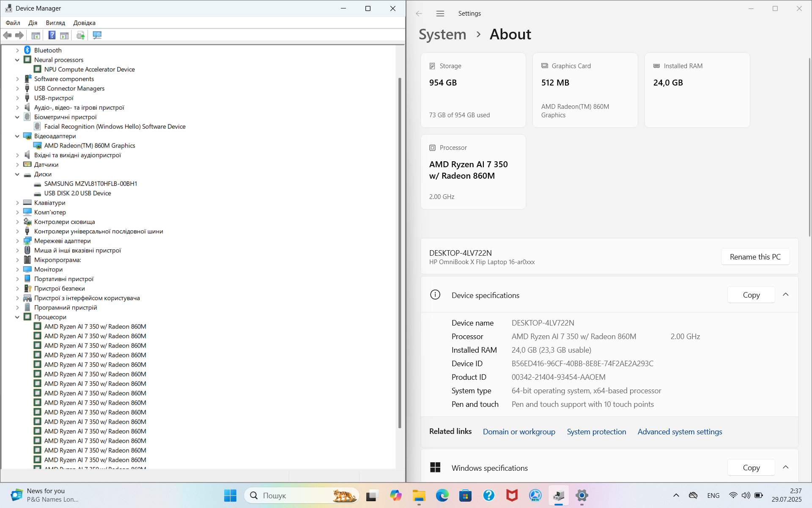Collapse the Відеоадаптери category
Screen dimensions: 812x508
pyautogui.click(x=17, y=136)
